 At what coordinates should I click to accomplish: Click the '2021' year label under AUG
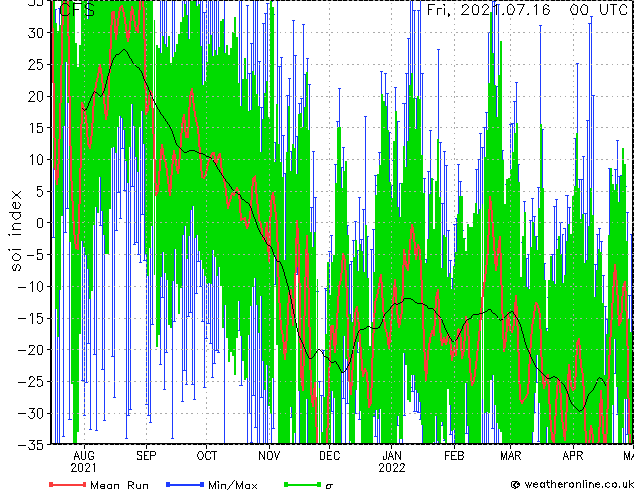tap(84, 468)
